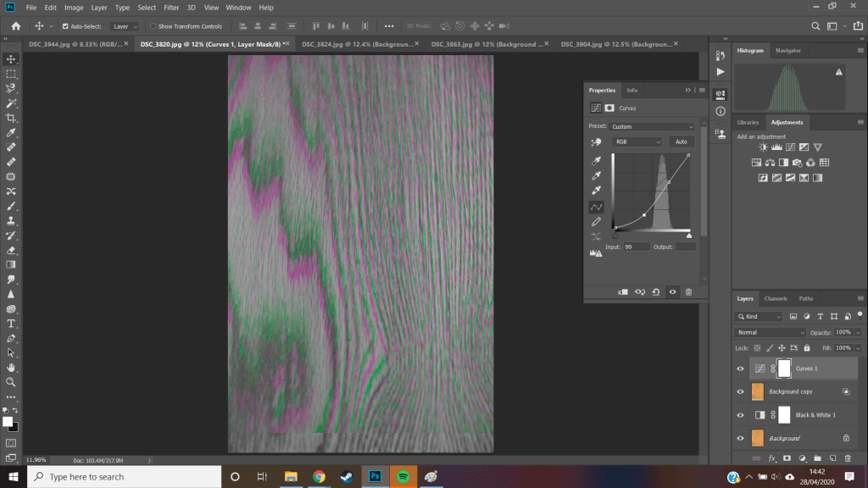Tick Show Transform Controls checkbox
The image size is (868, 488).
pos(152,26)
